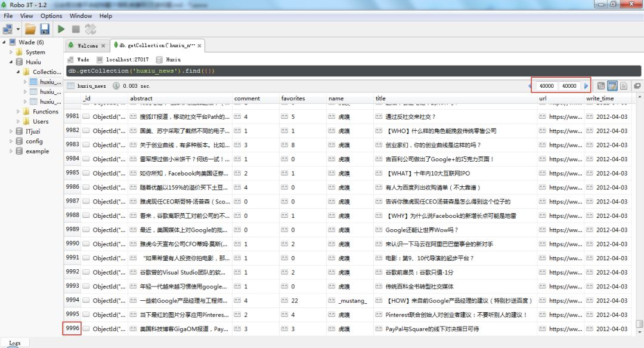Image resolution: width=644 pixels, height=348 pixels.
Task: Select the ITjuzi database in tree
Action: [33, 131]
